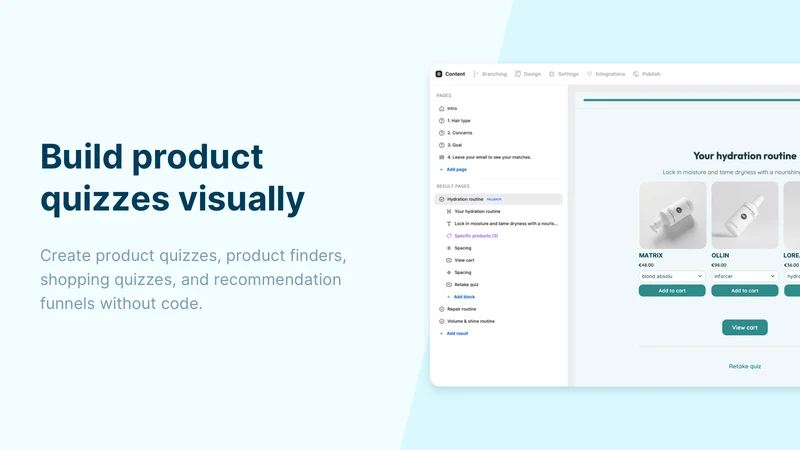Click the question icon beside Concerns
This screenshot has width=800, height=450.
(442, 133)
